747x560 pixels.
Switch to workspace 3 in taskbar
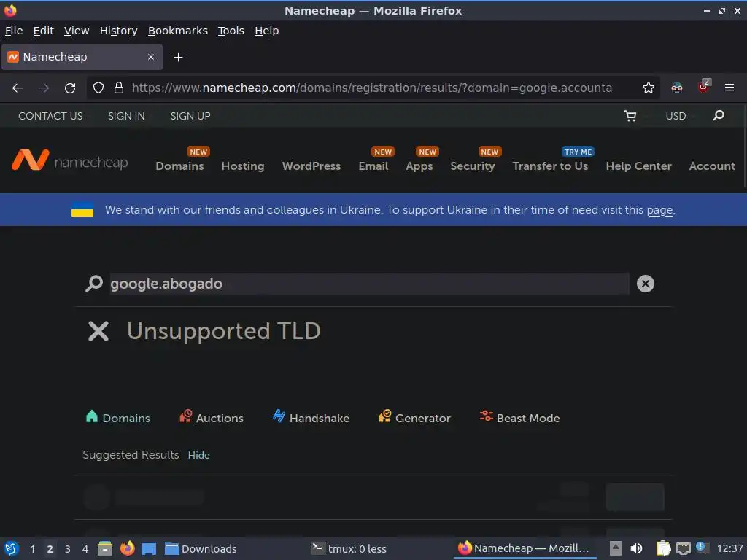[x=68, y=549]
